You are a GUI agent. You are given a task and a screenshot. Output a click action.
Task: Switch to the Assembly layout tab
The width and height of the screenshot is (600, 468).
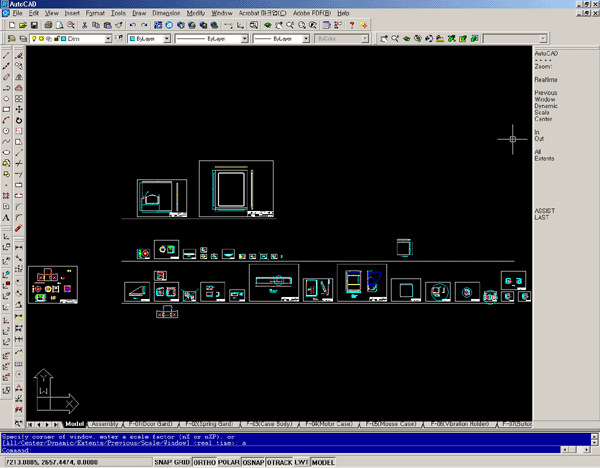tap(105, 424)
